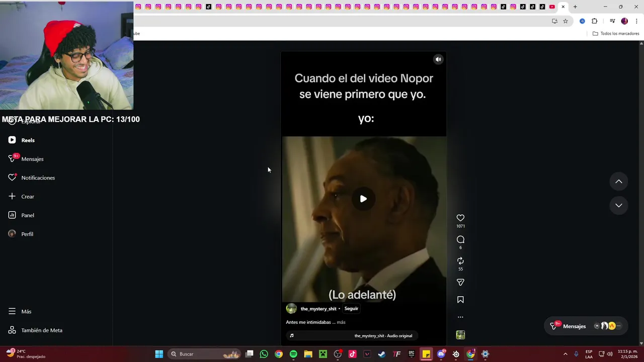The width and height of the screenshot is (644, 362).
Task: Mute the reel with the speaker icon
Action: [438, 59]
